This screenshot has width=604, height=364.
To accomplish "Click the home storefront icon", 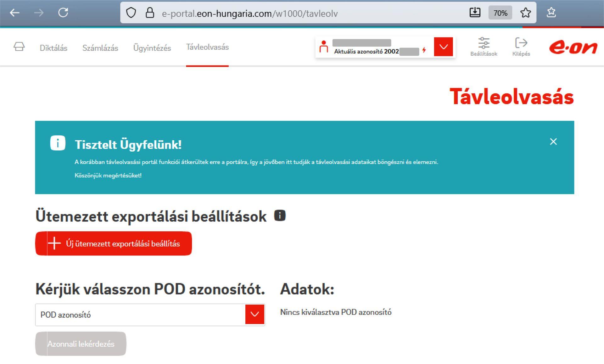I will 19,47.
